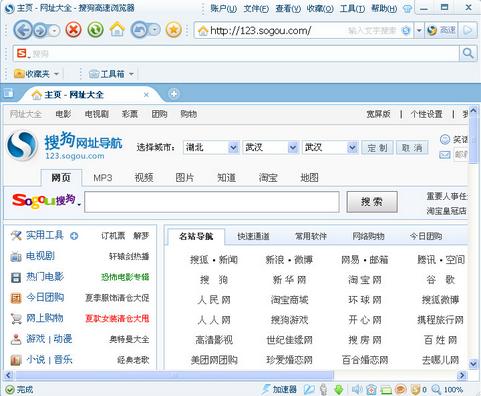Screen dimensions: 481x396
Task: Expand the address bar history dropdown arrow
Action: (x=419, y=31)
